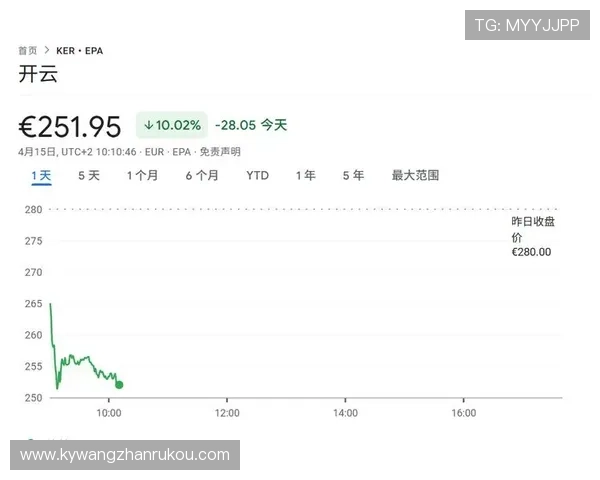Screen dimensions: 600x480
Task: Click the 4月15日 UTC+2 10:10:46 timestamp
Action: (77, 152)
